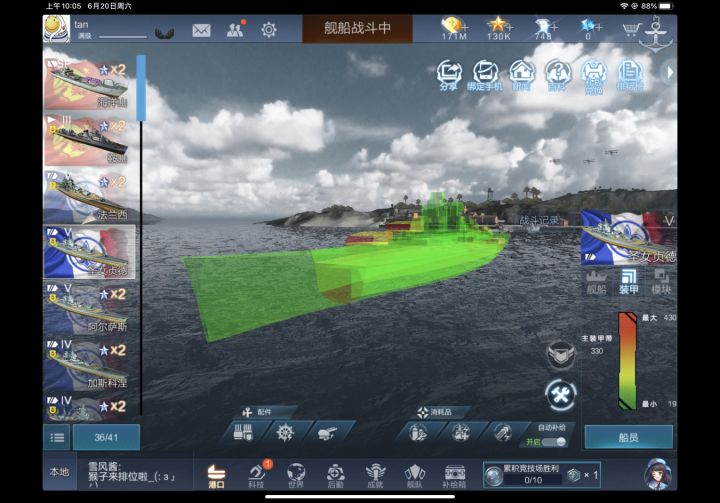The width and height of the screenshot is (720, 503).
Task: Click the 本地 chat channel button
Action: coord(60,472)
